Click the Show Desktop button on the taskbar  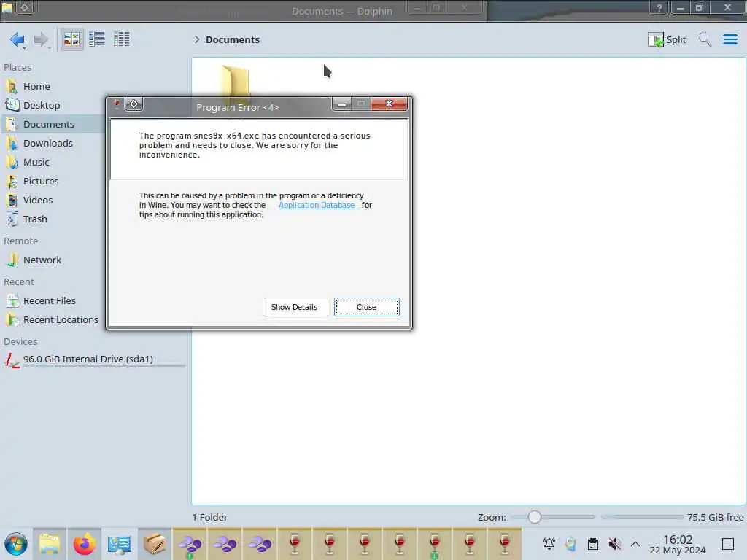(728, 544)
